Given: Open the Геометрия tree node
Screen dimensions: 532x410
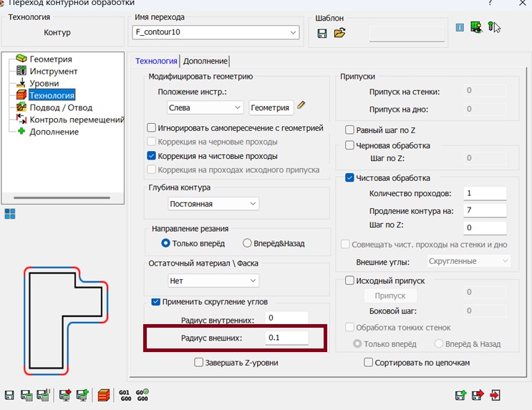Looking at the screenshot, I should [x=51, y=59].
